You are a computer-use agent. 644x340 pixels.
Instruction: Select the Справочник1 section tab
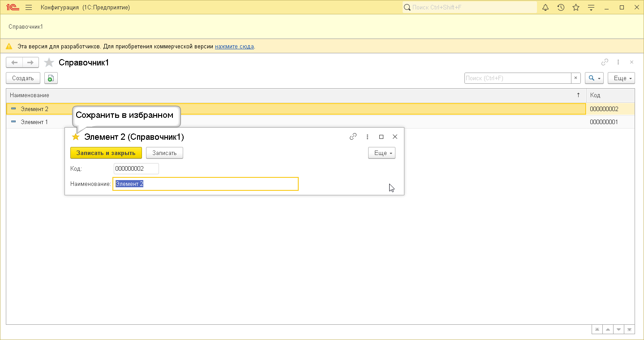tap(26, 27)
